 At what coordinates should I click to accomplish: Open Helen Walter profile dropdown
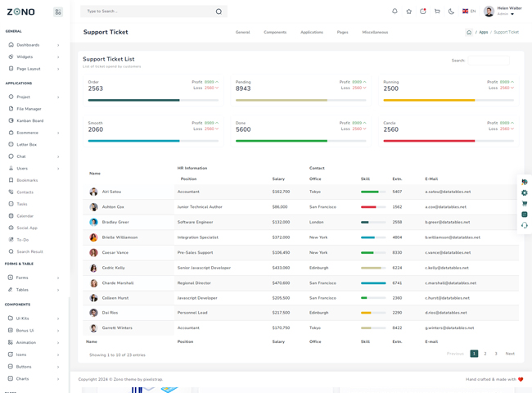point(502,11)
